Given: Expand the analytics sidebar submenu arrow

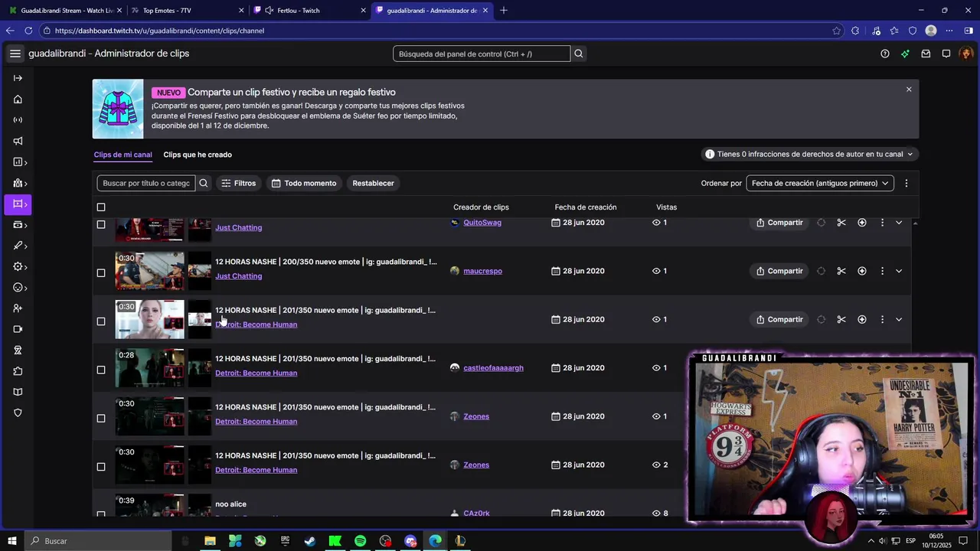Looking at the screenshot, I should point(26,162).
